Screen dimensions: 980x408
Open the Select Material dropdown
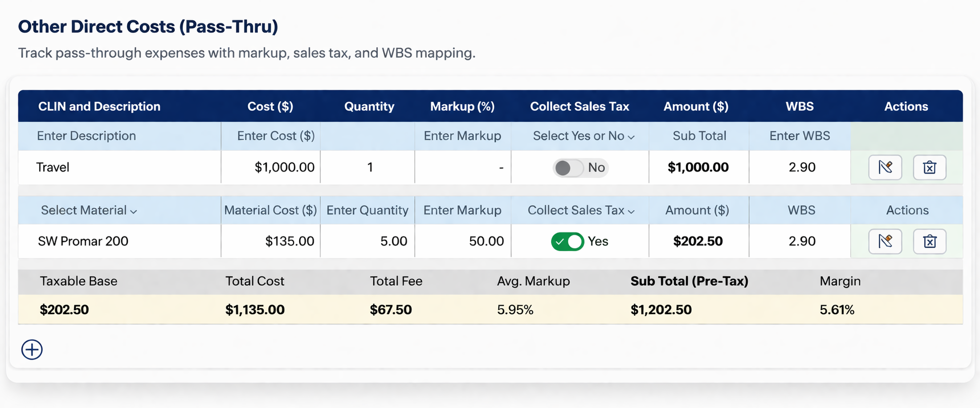pyautogui.click(x=89, y=210)
